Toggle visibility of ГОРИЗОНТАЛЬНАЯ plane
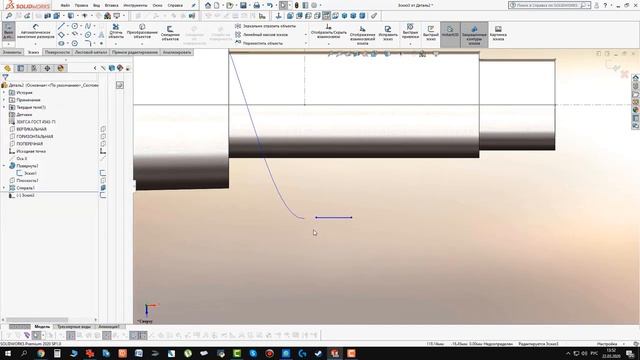Image resolution: width=640 pixels, height=360 pixels. tap(103, 136)
